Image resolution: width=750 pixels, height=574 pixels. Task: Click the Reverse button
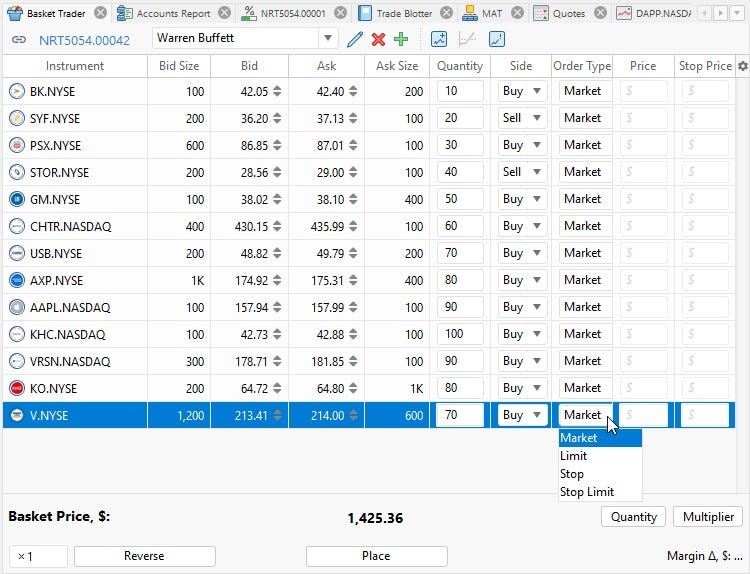(x=144, y=556)
